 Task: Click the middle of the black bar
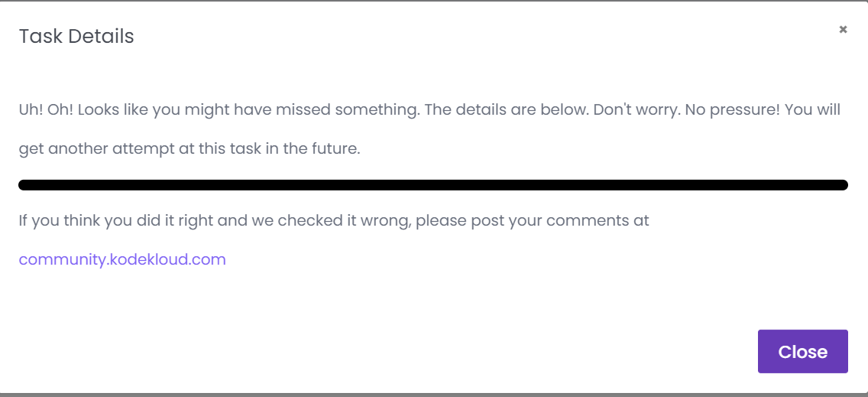[433, 184]
